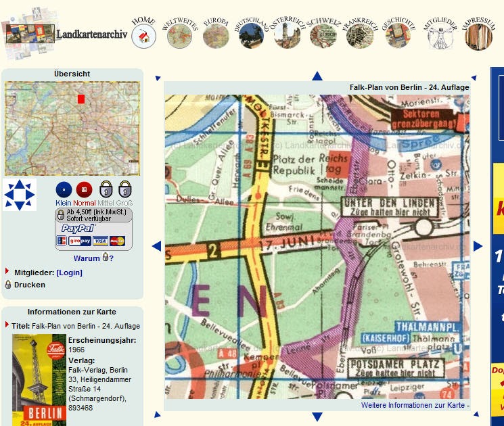Image resolution: width=504 pixels, height=426 pixels.
Task: Click the main Berlin map view
Action: click(317, 247)
